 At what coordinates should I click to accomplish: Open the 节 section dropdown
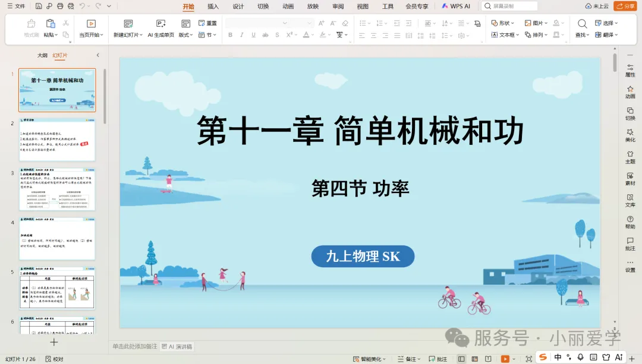207,35
